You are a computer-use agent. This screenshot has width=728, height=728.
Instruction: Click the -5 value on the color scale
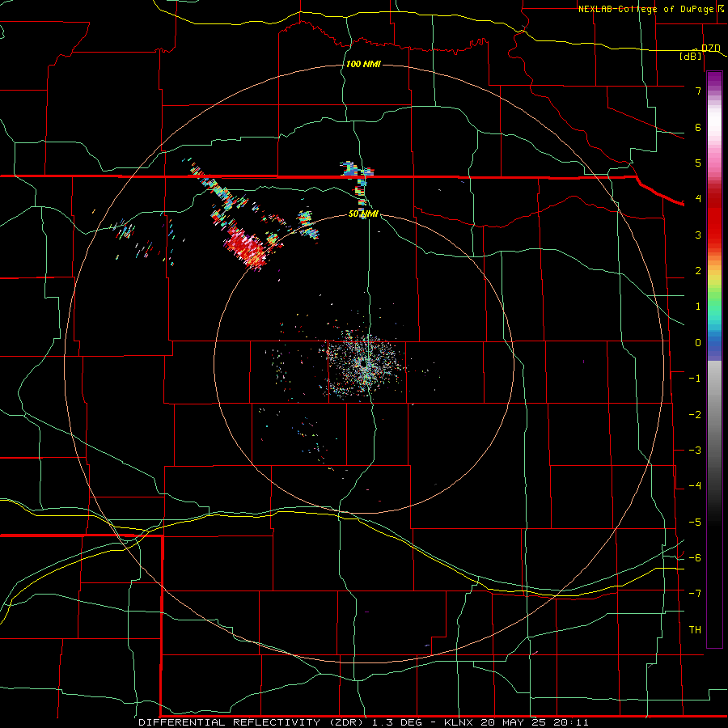point(695,522)
